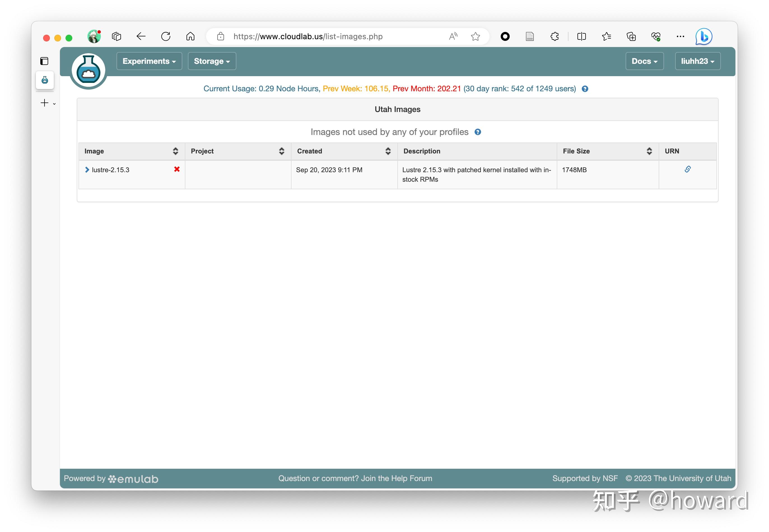Viewport: 769px width, 532px height.
Task: Open the Storage dropdown menu
Action: coord(212,61)
